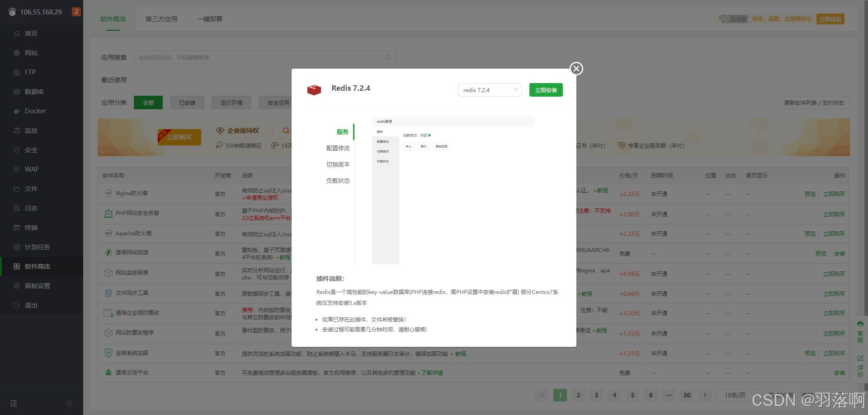
Task: Open the 10条/页 page size dropdown
Action: coord(739,395)
